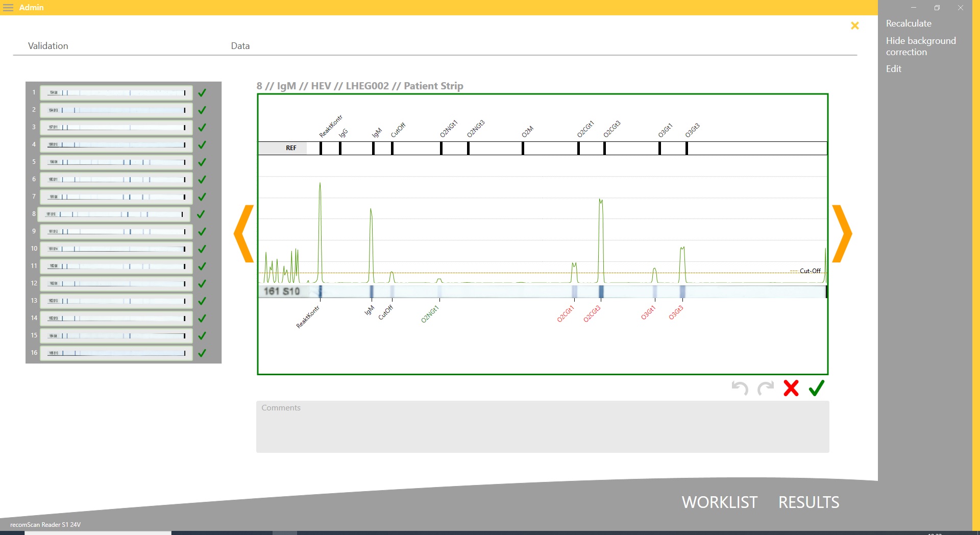Toggle the green checkmark for strip 5
This screenshot has width=980, height=535.
point(202,162)
